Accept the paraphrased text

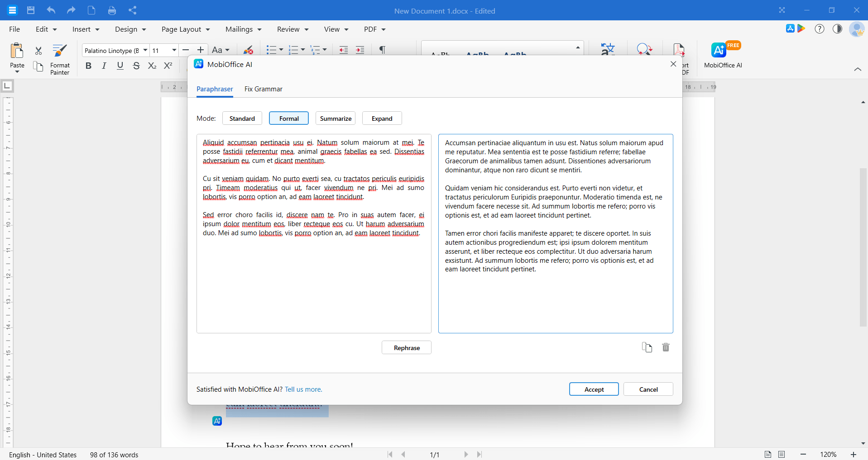point(594,389)
